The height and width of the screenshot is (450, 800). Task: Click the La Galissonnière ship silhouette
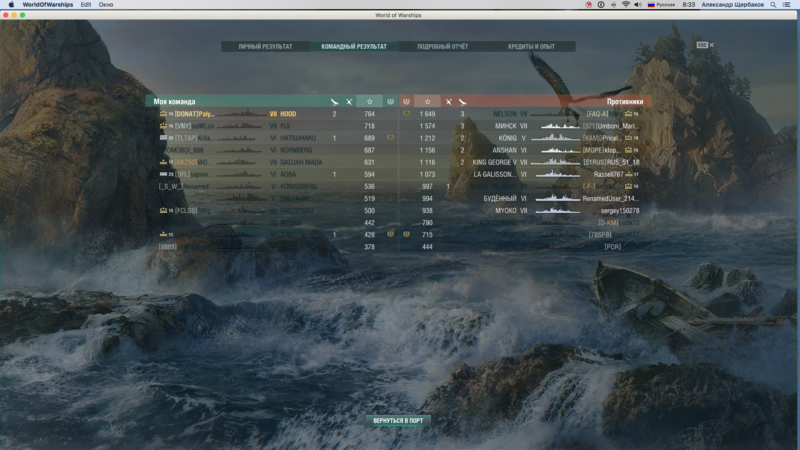click(557, 174)
